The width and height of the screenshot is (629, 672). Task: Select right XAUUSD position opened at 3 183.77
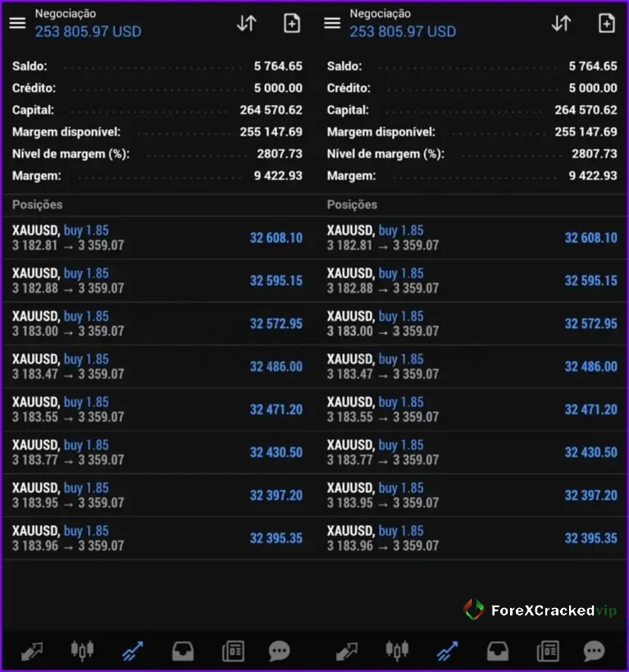pos(472,452)
